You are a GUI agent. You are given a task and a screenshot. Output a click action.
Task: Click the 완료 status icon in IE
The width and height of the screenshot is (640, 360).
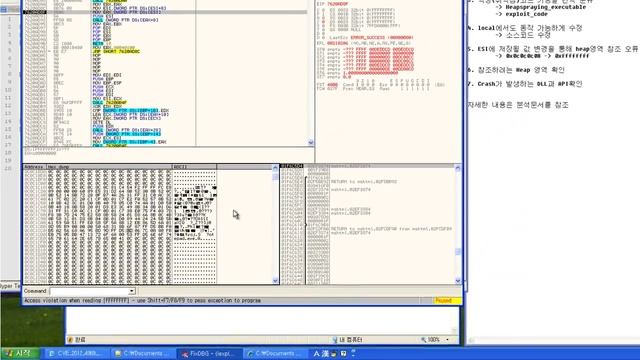click(x=70, y=340)
